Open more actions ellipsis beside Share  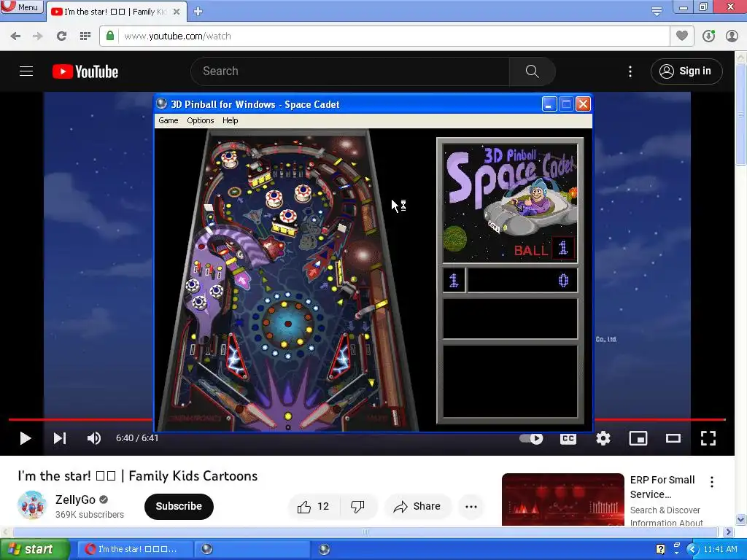pyautogui.click(x=471, y=507)
